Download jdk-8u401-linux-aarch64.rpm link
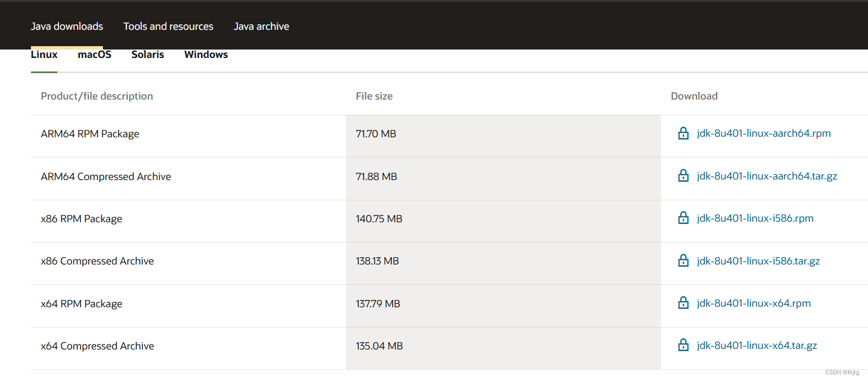868x381 pixels. [763, 133]
